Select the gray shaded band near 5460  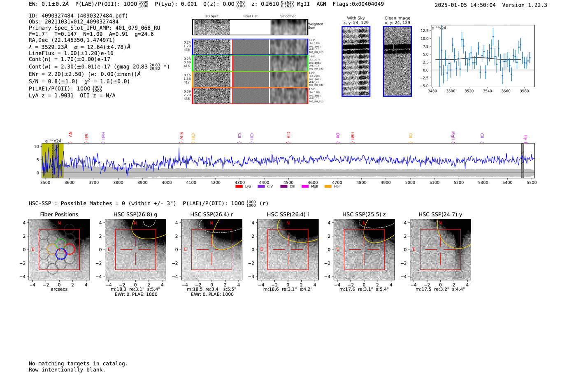point(523,160)
